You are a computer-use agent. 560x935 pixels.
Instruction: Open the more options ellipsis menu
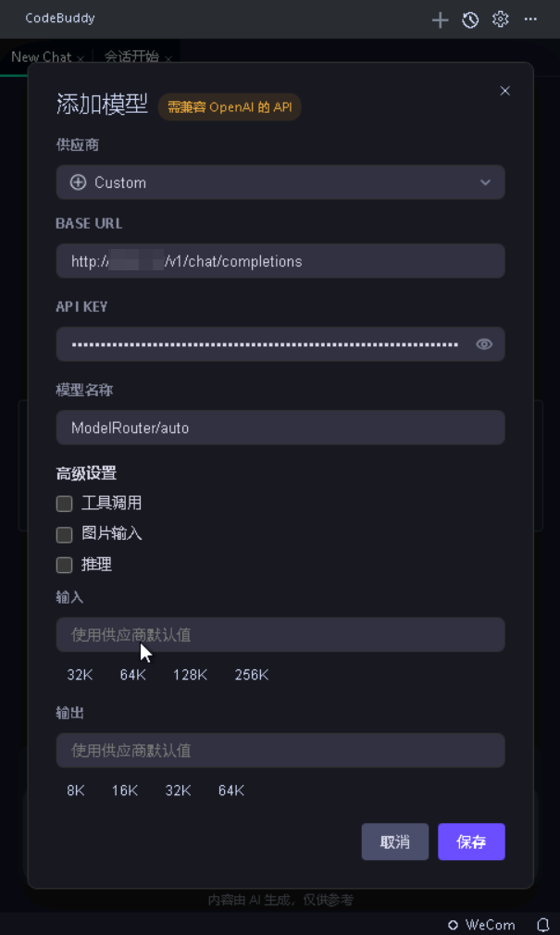(x=530, y=19)
